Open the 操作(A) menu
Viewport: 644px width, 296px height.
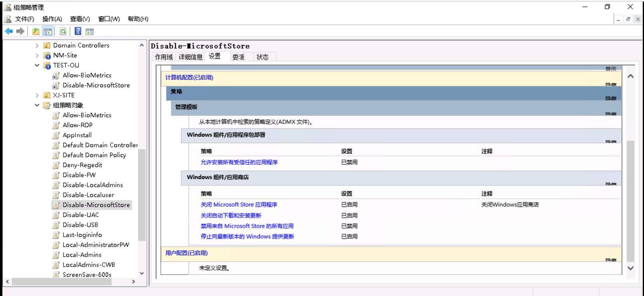coord(52,19)
